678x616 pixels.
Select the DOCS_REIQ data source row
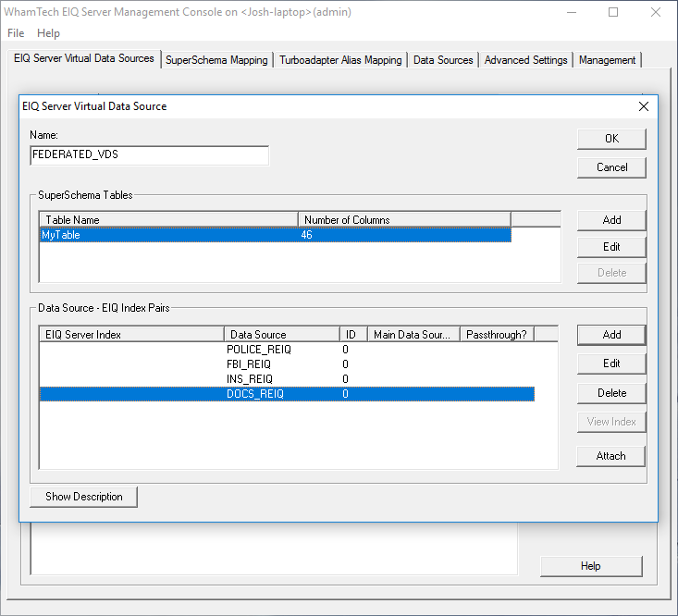point(287,394)
